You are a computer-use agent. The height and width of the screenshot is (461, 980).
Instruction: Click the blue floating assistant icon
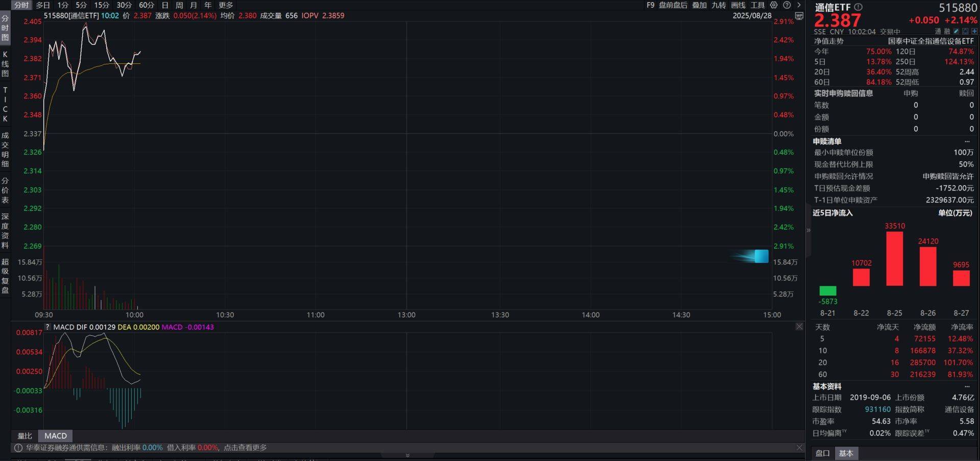(x=760, y=256)
